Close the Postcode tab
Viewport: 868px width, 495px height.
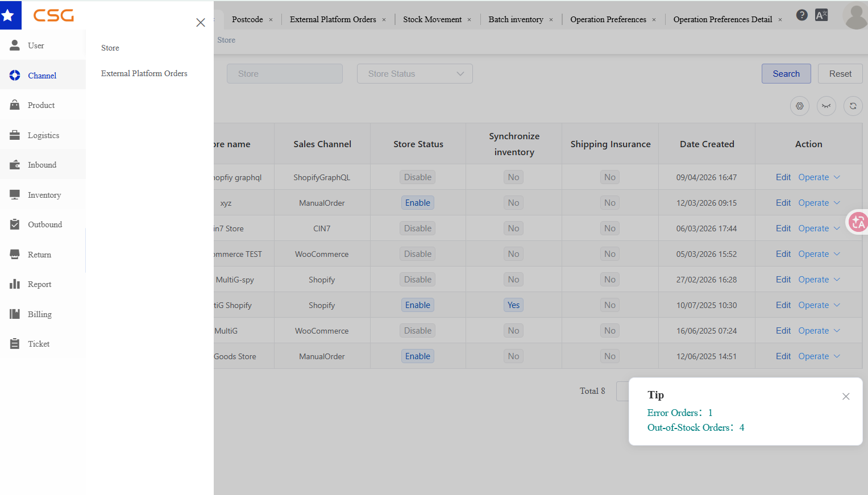click(x=271, y=20)
